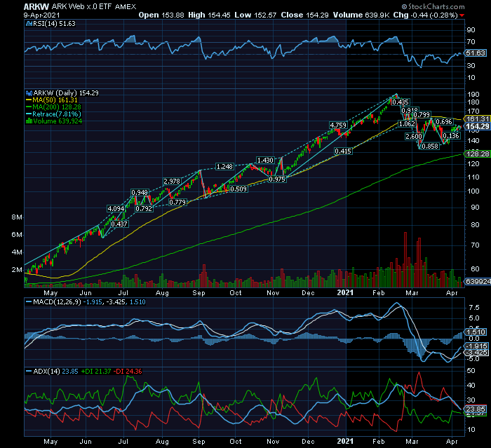Click the Retrace(7.81%) legend text
This screenshot has height=448, width=491.
(x=57, y=114)
